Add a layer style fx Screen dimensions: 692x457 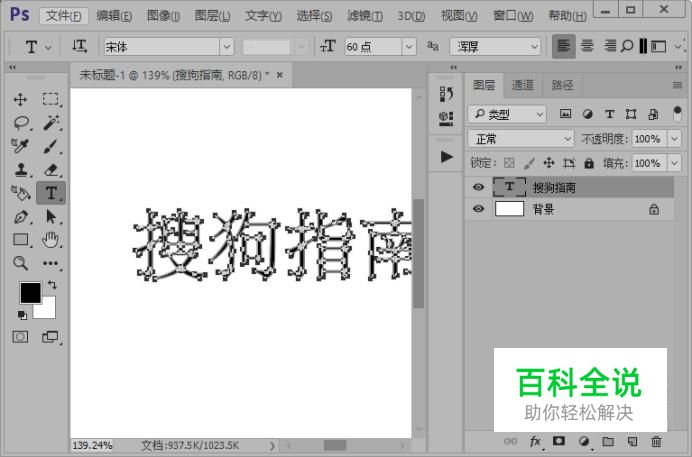[535, 441]
